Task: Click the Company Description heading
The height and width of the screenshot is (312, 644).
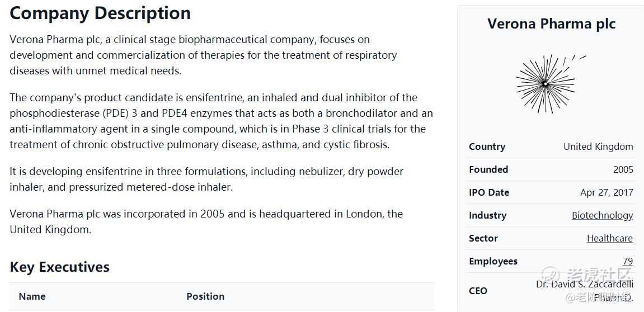Action: [x=100, y=13]
